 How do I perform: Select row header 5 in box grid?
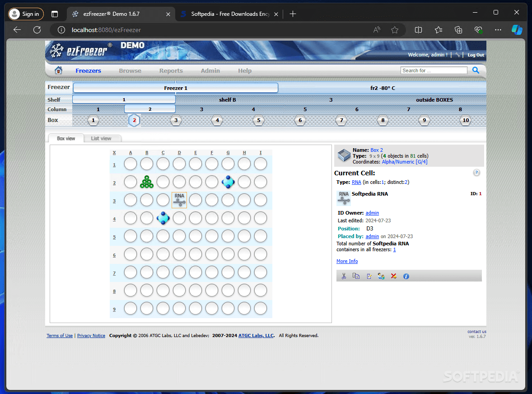tap(114, 237)
